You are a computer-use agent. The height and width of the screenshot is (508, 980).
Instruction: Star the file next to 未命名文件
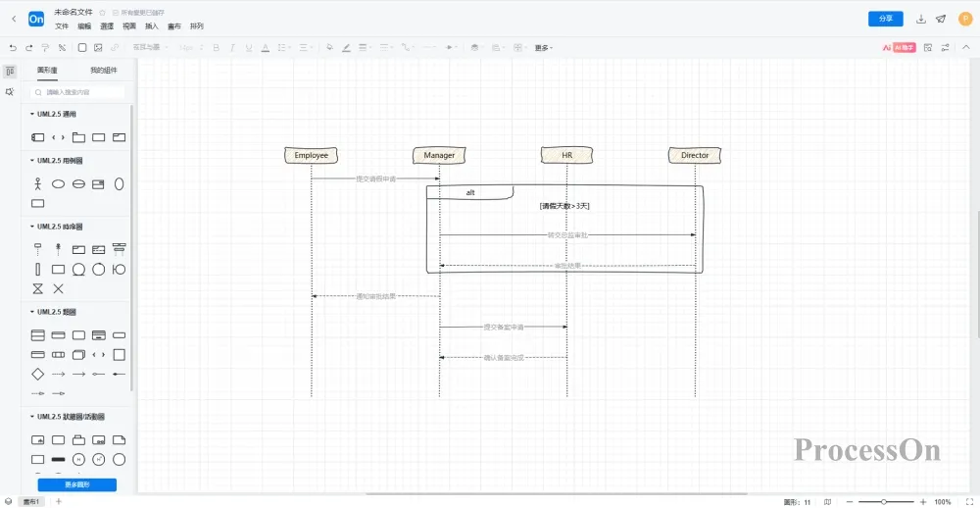[102, 13]
